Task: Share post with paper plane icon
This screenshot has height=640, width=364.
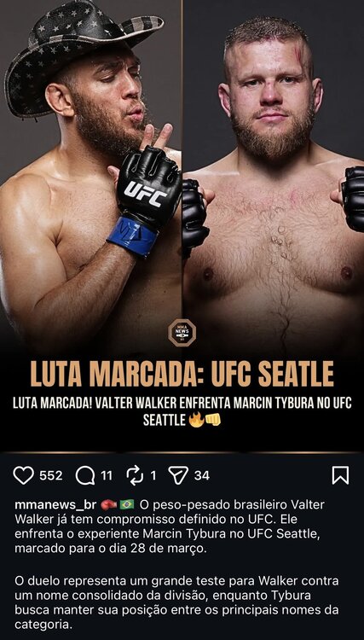Action: click(178, 475)
